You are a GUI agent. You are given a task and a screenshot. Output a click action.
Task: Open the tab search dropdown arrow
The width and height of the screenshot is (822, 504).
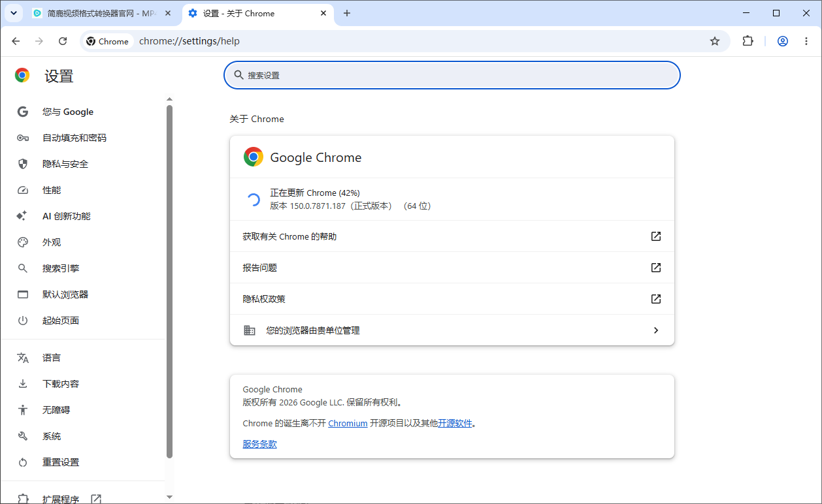[x=13, y=13]
